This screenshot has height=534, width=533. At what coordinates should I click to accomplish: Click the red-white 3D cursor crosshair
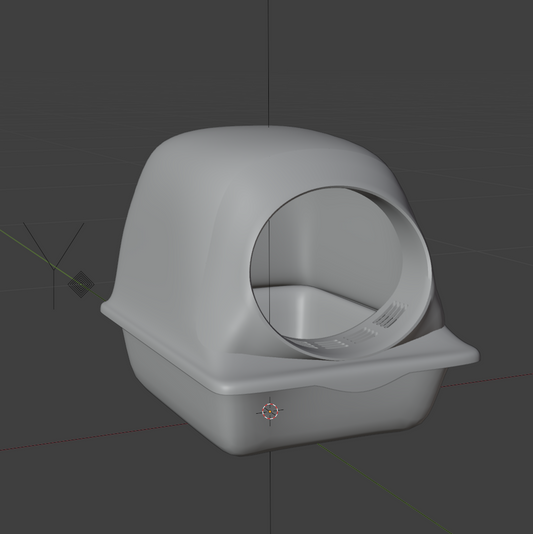270,411
